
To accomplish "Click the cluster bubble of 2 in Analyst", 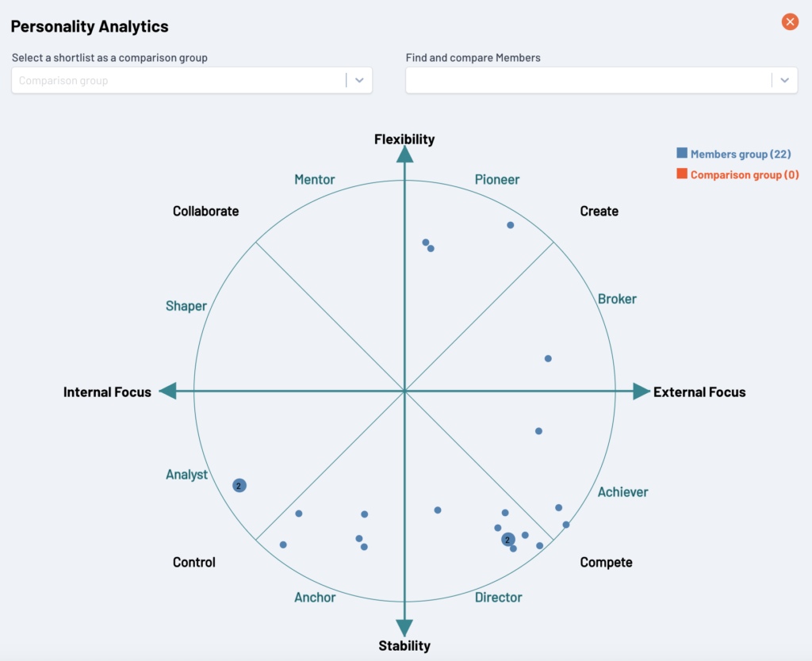I will coord(239,486).
